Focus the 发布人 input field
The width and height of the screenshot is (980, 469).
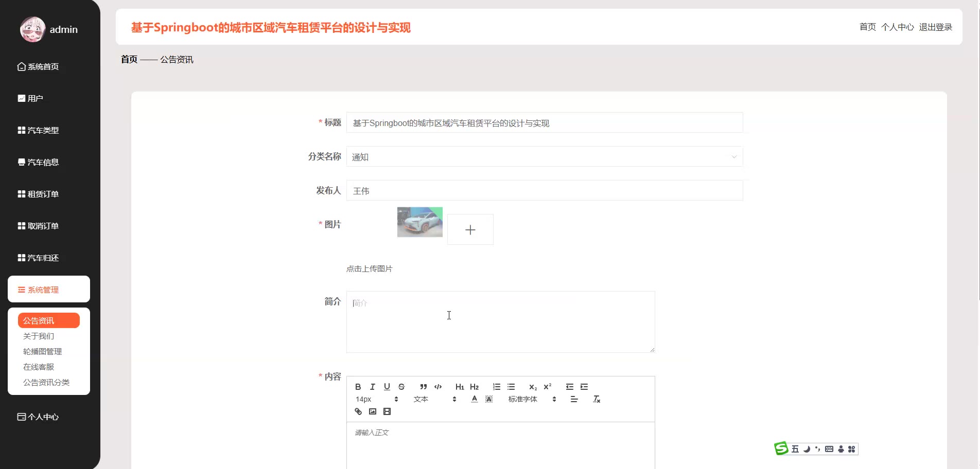click(545, 191)
